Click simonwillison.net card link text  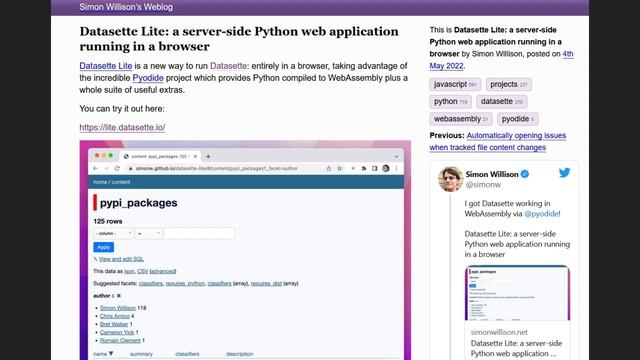tap(499, 332)
